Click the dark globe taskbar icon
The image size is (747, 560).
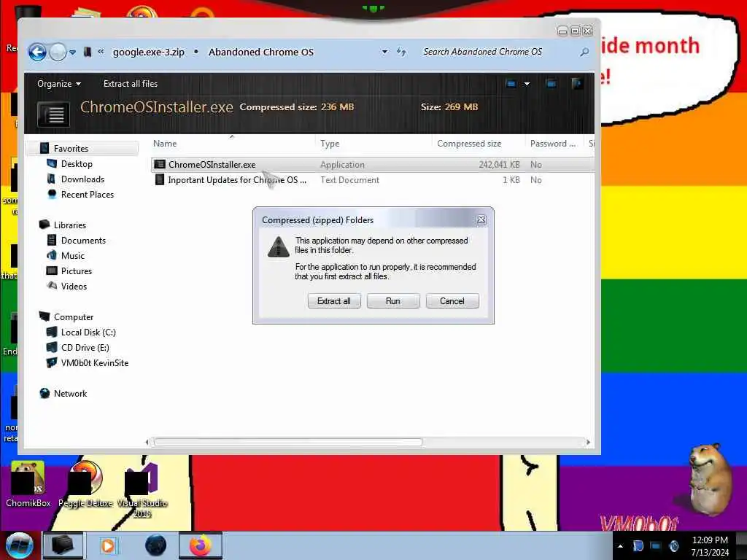[156, 545]
